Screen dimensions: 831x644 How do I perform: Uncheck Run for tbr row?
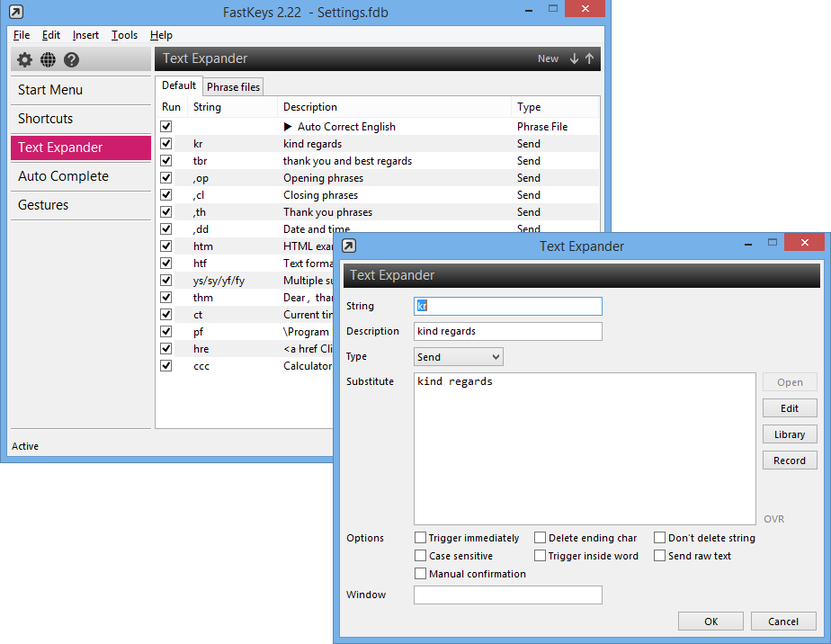tap(166, 160)
